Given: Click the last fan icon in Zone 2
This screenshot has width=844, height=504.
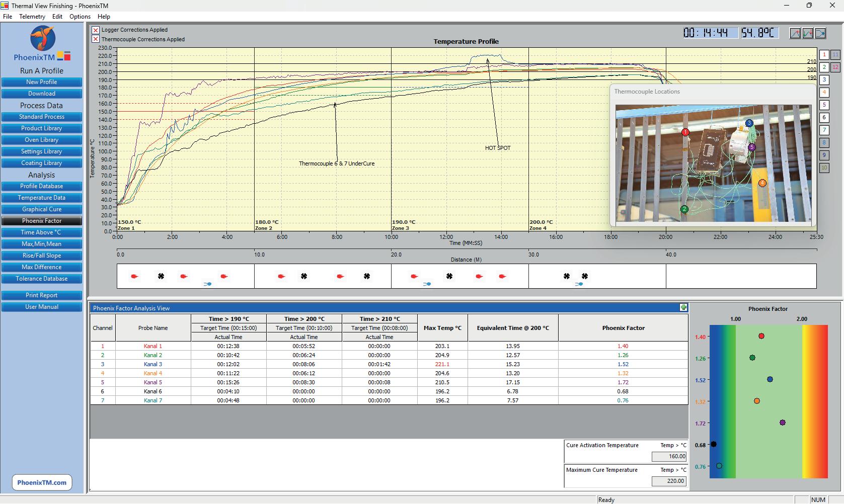Looking at the screenshot, I should (367, 276).
